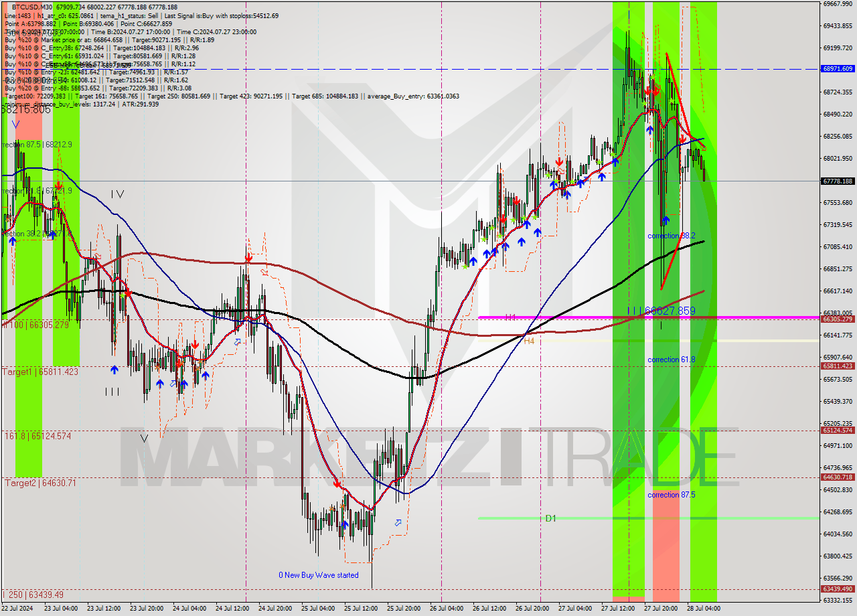This screenshot has width=857, height=616.
Task: Click the '26 Jul 20:00' time label
Action: tap(532, 609)
